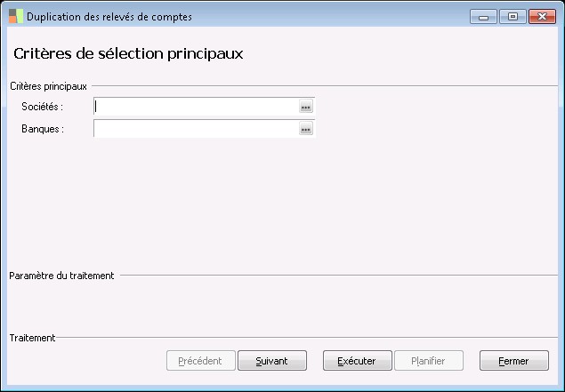Close the window with the red X
The width and height of the screenshot is (565, 392).
click(x=541, y=16)
